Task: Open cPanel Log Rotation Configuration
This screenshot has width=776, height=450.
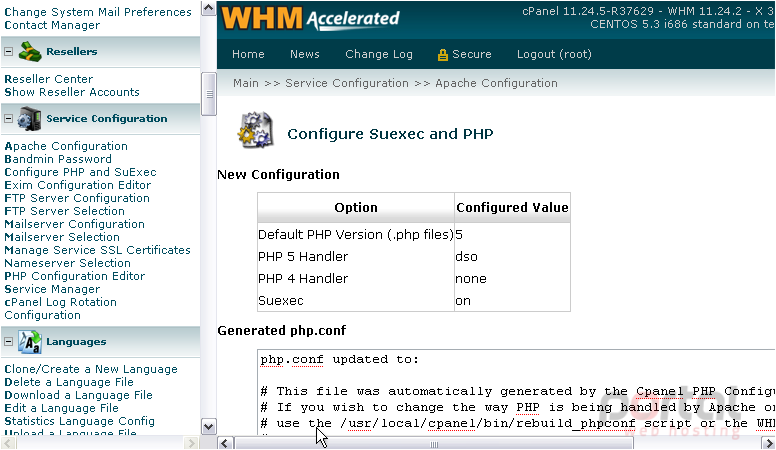Action: [60, 309]
